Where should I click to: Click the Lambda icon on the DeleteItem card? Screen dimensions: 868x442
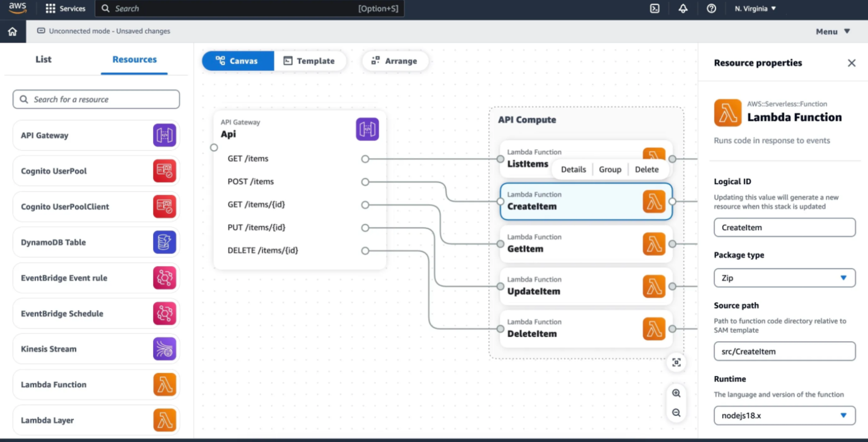point(654,329)
